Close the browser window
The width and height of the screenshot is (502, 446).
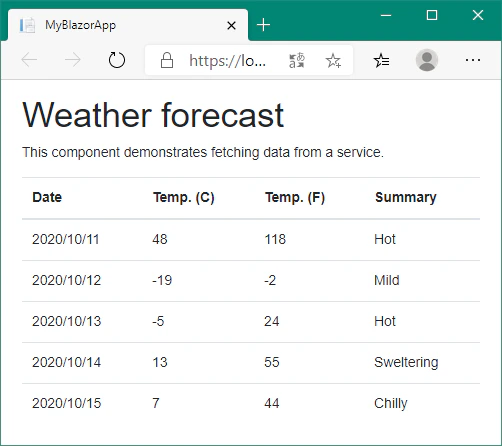pyautogui.click(x=478, y=15)
